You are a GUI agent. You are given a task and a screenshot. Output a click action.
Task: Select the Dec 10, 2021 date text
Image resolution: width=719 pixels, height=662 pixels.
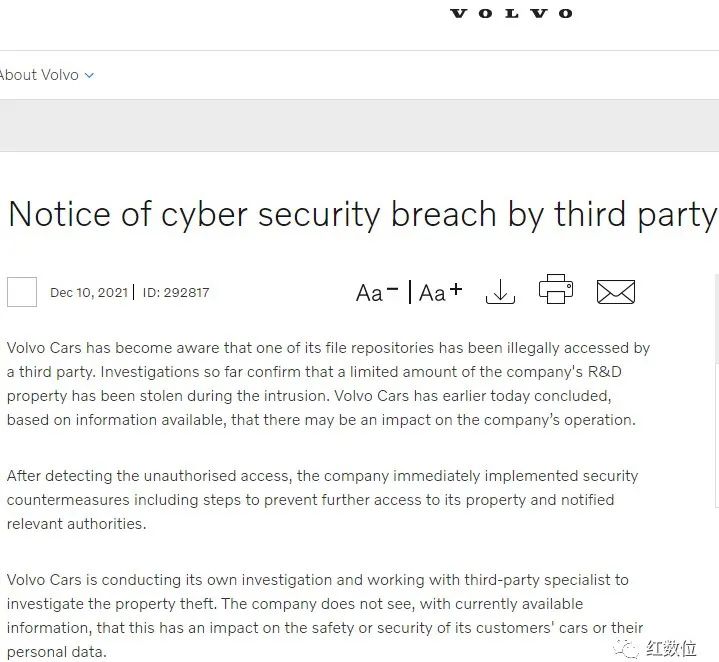[x=89, y=292]
